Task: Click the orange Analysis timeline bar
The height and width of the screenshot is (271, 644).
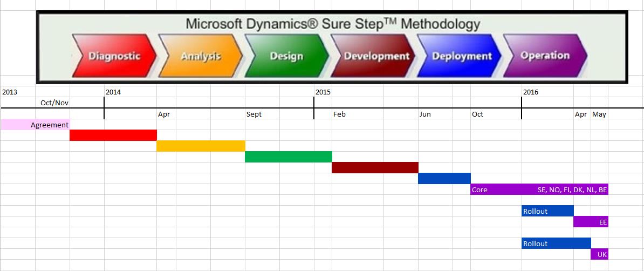Action: (x=201, y=146)
